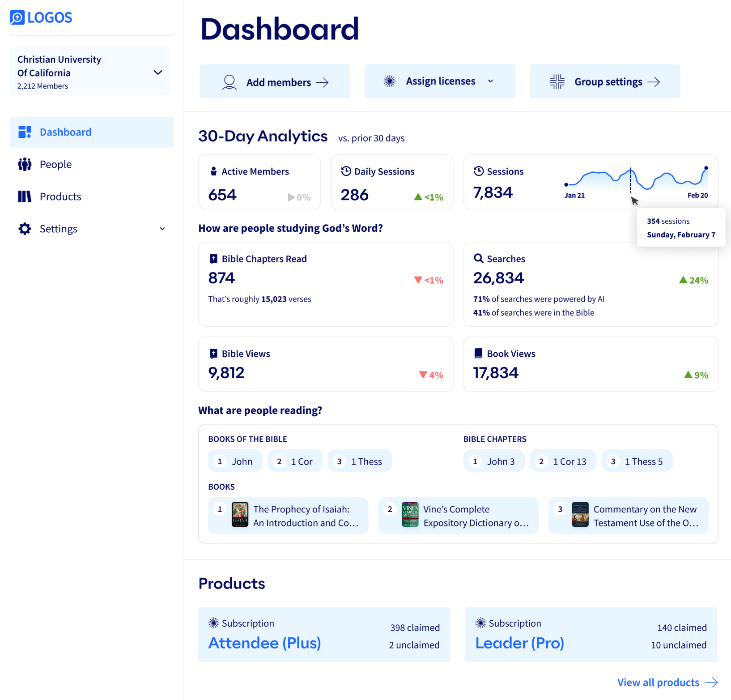Image resolution: width=731 pixels, height=700 pixels.
Task: Open the Dashboard grid icon in sidebar
Action: [x=25, y=132]
